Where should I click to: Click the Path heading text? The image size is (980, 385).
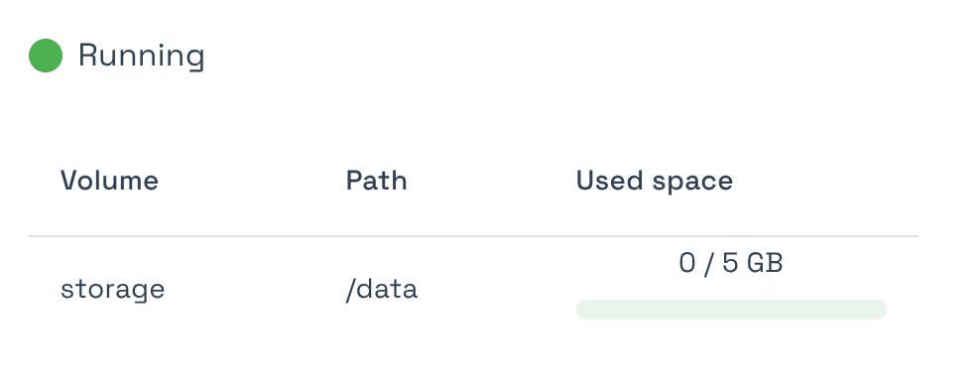(376, 181)
